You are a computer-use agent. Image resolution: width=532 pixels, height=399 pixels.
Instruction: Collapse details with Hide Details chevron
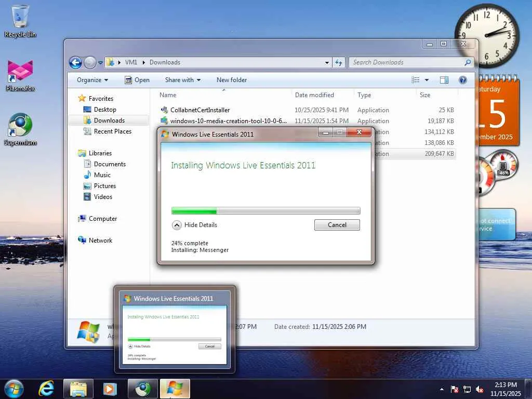click(x=177, y=225)
